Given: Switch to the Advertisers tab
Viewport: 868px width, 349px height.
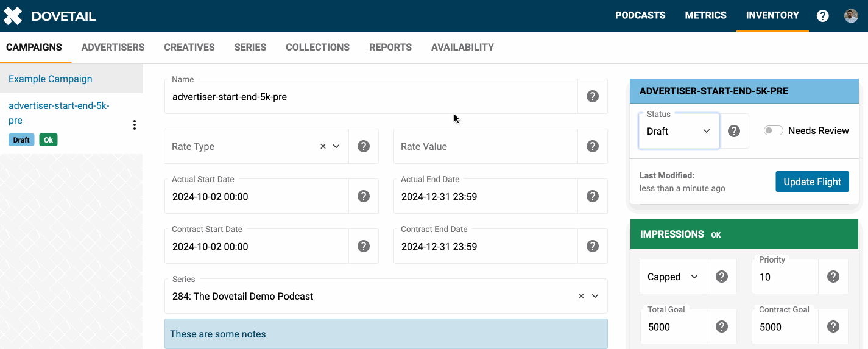Looking at the screenshot, I should point(113,48).
